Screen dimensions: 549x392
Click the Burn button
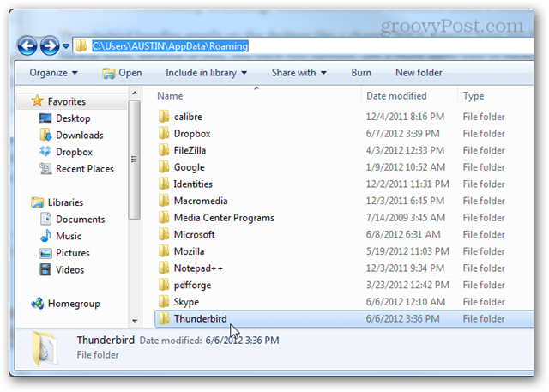click(361, 73)
